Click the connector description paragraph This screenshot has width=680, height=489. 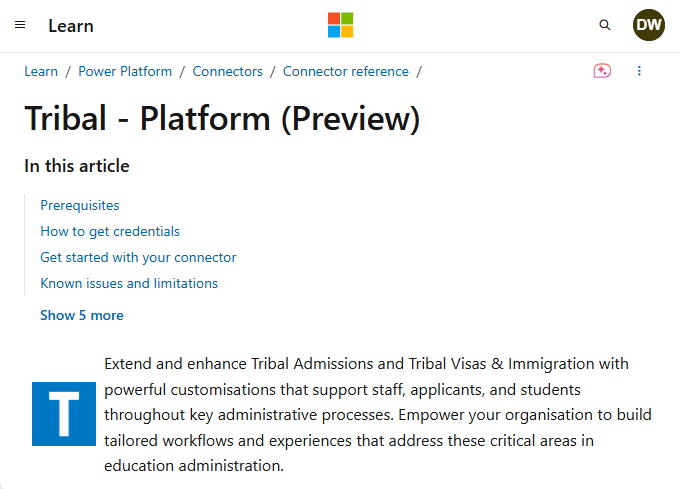tap(377, 414)
